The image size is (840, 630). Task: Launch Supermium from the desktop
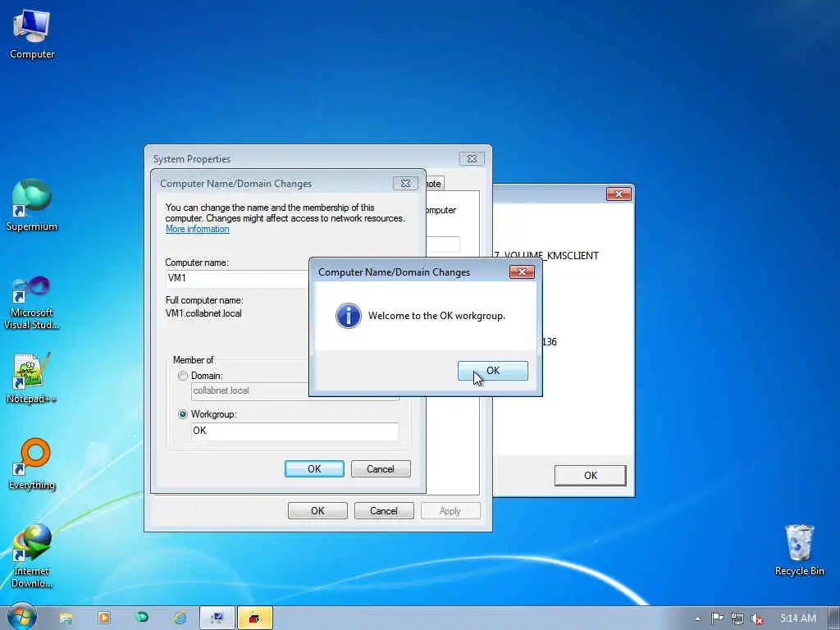(x=32, y=204)
